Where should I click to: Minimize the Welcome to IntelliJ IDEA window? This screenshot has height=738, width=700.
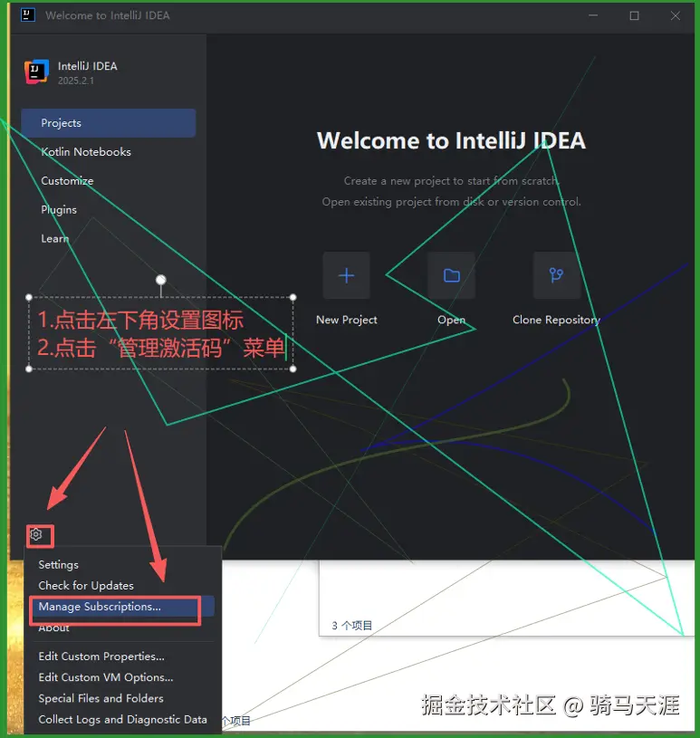click(593, 15)
